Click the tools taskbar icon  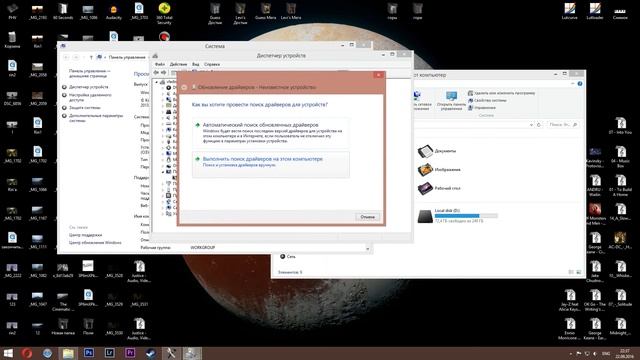click(171, 353)
